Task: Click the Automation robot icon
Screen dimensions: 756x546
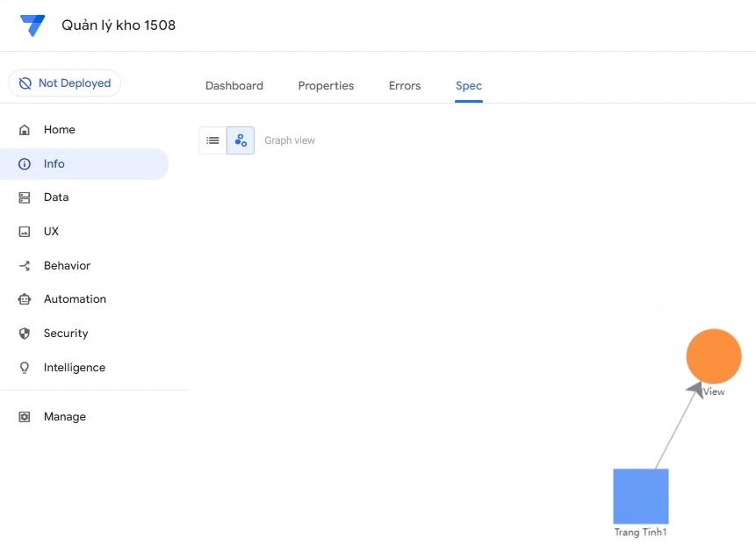Action: click(x=24, y=299)
